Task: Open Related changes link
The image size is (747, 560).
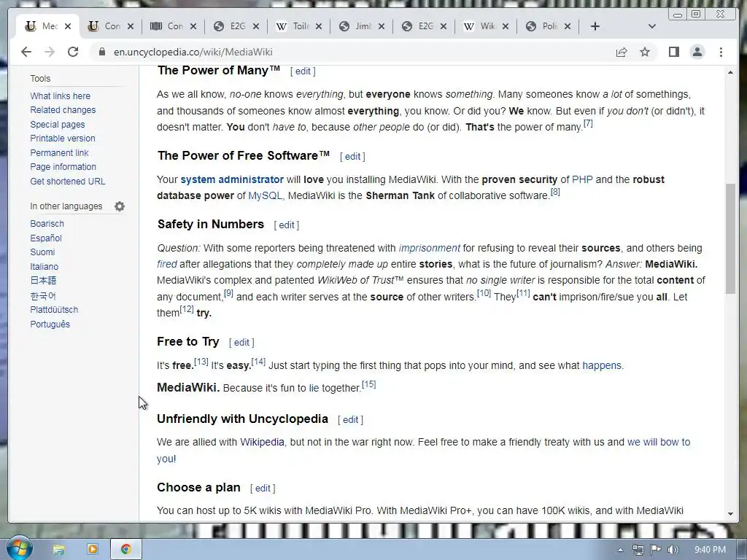Action: [63, 110]
